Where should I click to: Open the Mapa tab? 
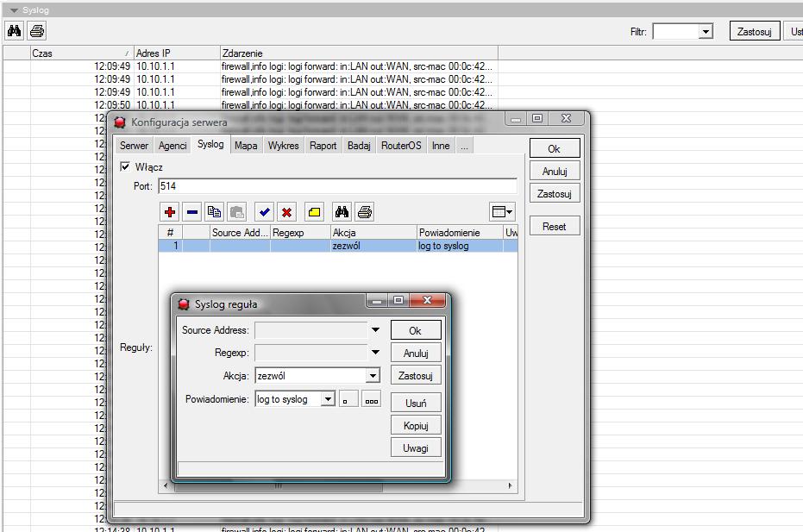pyautogui.click(x=246, y=146)
